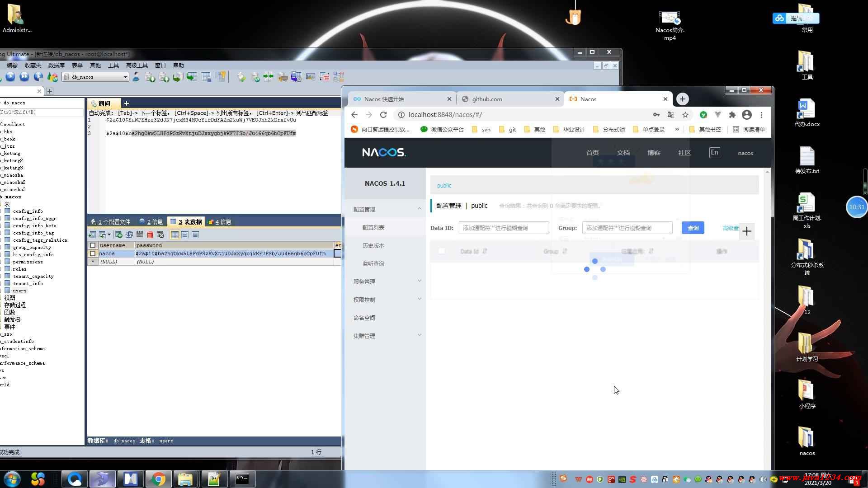This screenshot has width=868, height=488.
Task: Open 命名空间 in Nacos sidebar
Action: (364, 318)
